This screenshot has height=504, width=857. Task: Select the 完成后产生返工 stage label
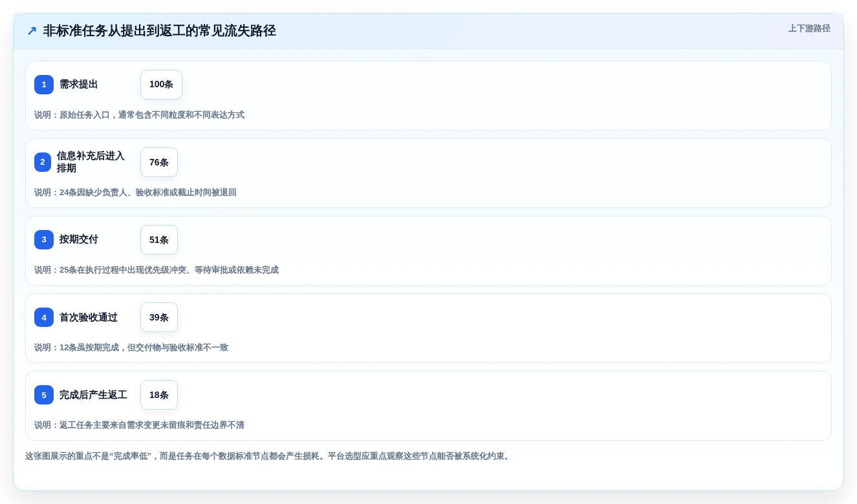coord(93,395)
